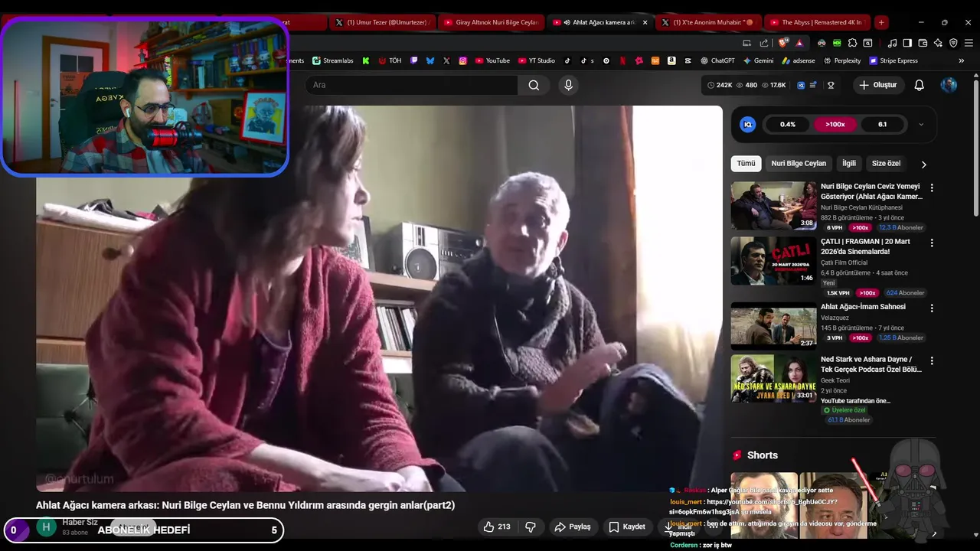Select the İlgili filter chip

click(849, 163)
